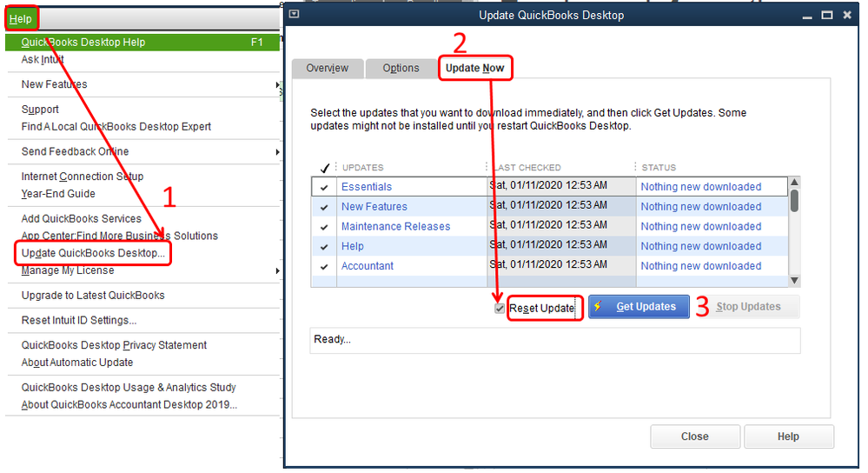Click the Help update link in list

click(x=353, y=246)
